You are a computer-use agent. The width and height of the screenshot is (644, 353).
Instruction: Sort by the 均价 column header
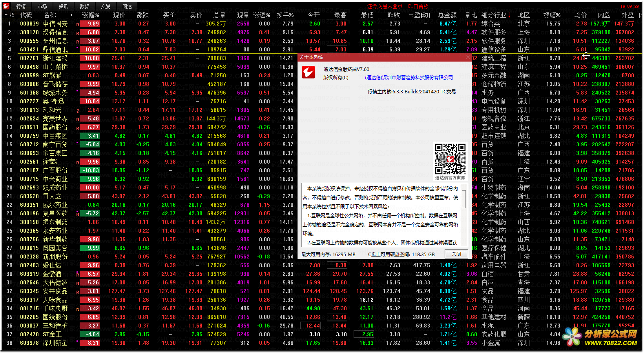[x=580, y=15]
